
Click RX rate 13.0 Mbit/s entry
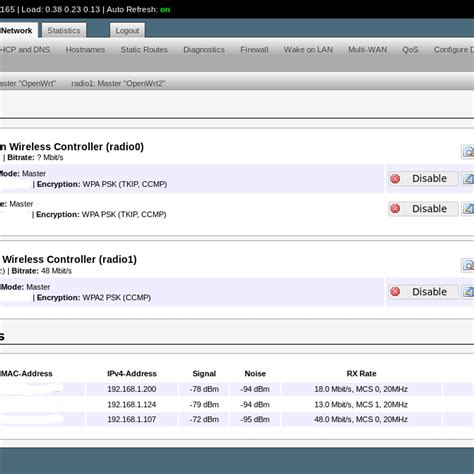[361, 404]
